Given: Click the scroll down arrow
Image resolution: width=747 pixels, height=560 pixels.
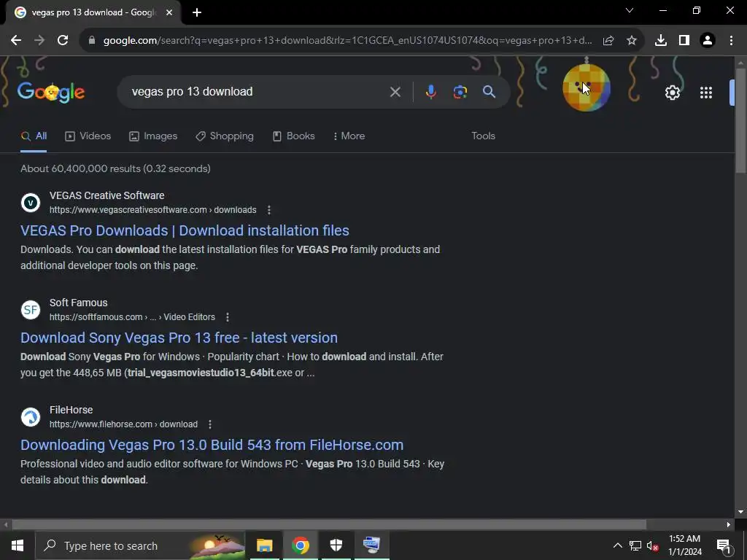Looking at the screenshot, I should click(741, 512).
